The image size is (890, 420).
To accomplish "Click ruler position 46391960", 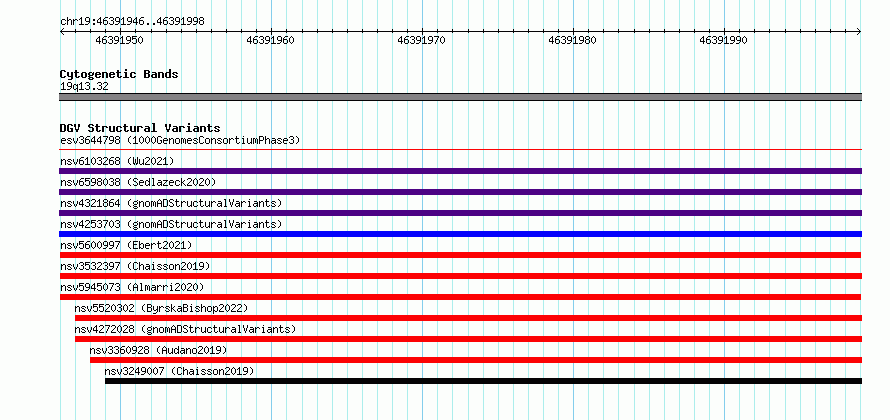I will [270, 40].
